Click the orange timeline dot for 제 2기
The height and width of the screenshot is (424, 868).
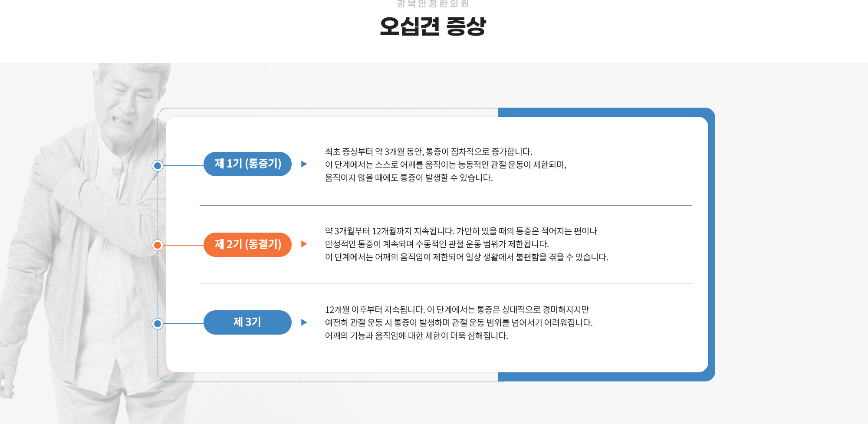158,245
